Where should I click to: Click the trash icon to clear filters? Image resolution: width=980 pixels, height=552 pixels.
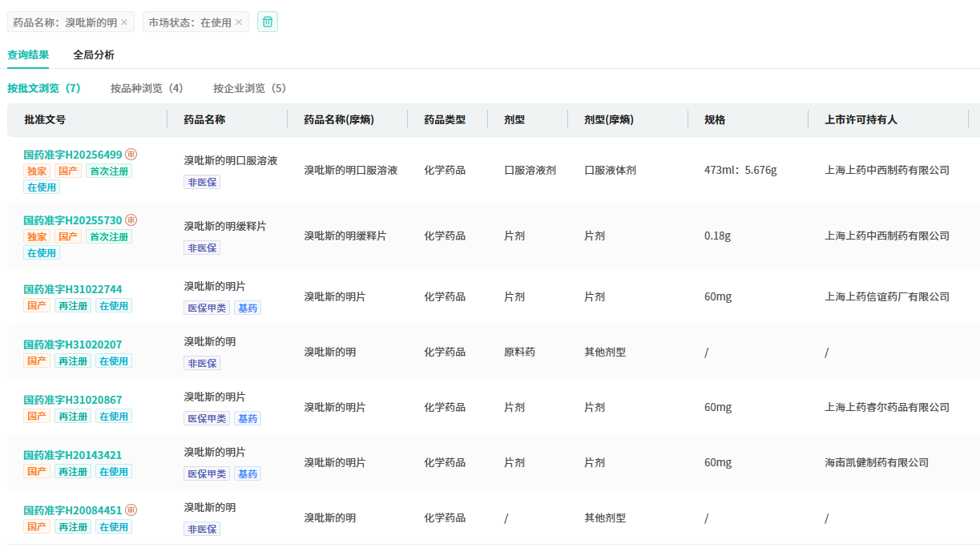tap(268, 22)
